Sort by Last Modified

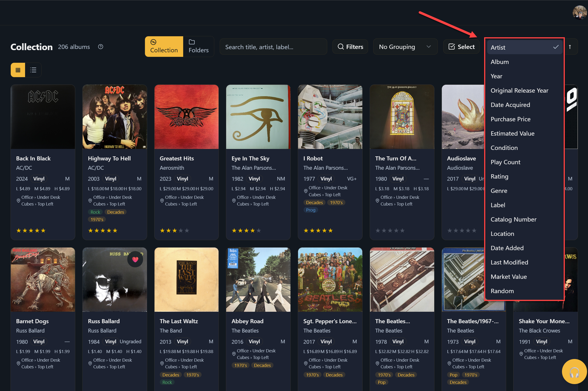pos(525,263)
